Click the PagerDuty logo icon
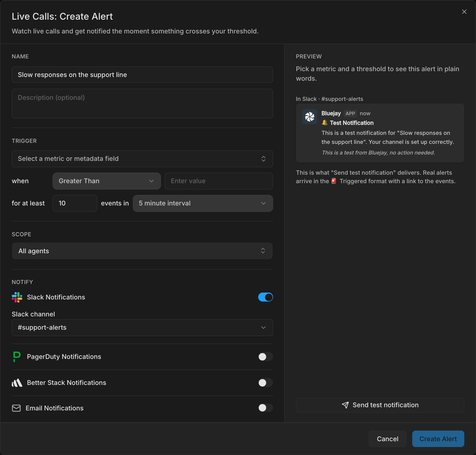The image size is (476, 455). [x=17, y=357]
